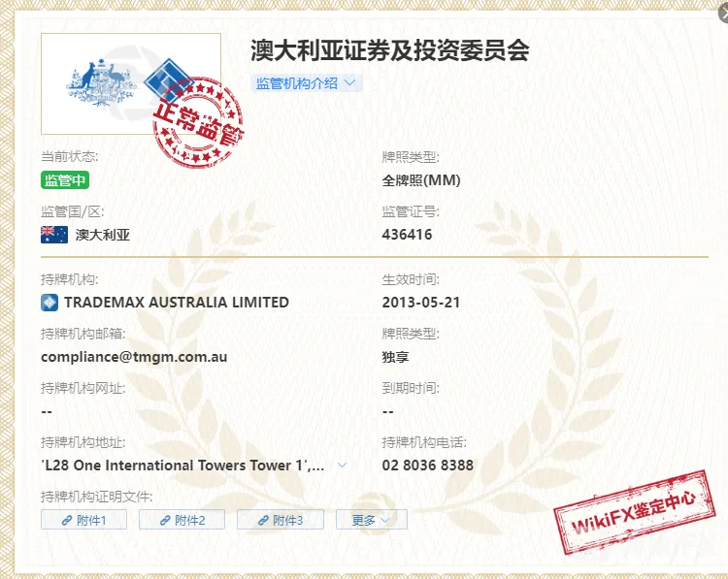728x579 pixels.
Task: Expand the 监管机构介绍 dropdown
Action: pyautogui.click(x=307, y=83)
